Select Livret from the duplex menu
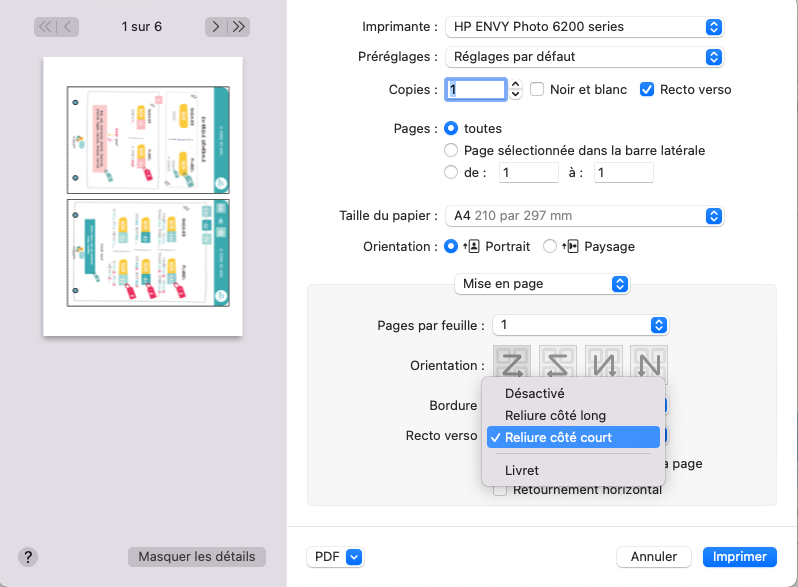Image resolution: width=798 pixels, height=587 pixels. [522, 470]
